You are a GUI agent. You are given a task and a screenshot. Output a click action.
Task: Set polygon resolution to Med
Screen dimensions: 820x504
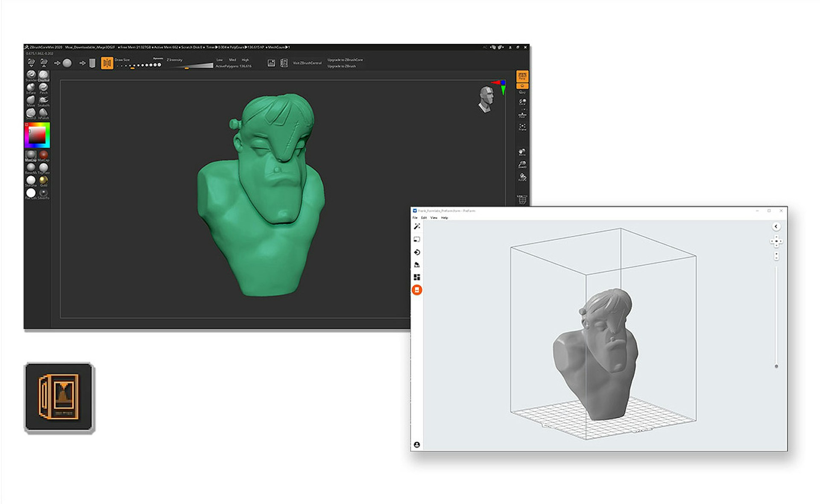click(232, 60)
